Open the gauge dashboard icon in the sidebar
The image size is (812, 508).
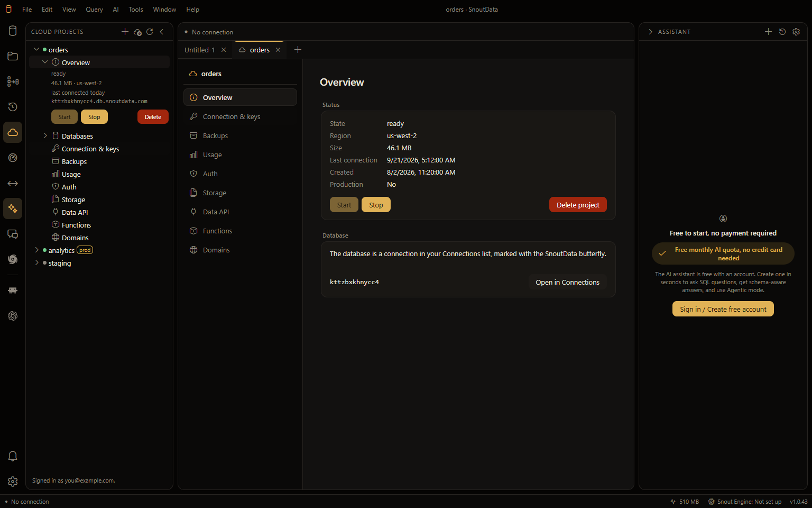click(x=13, y=158)
